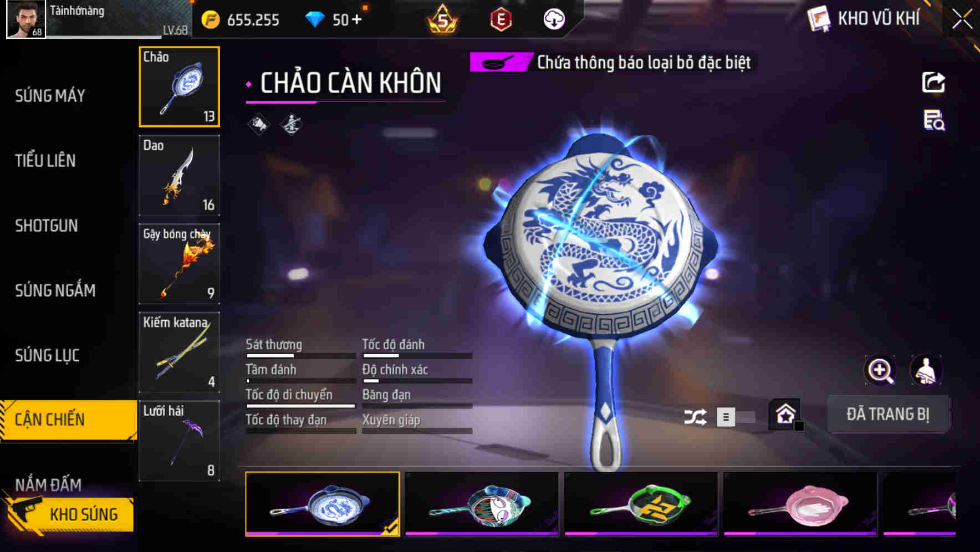Image resolution: width=980 pixels, height=552 pixels.
Task: Add diamonds using the plus sign
Action: click(356, 20)
